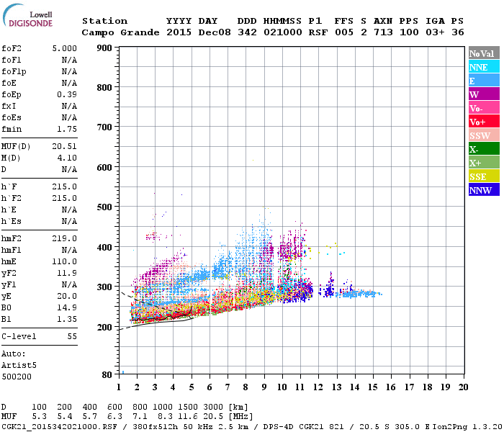Click the station name Campo Grande
The width and height of the screenshot is (504, 432).
[120, 32]
